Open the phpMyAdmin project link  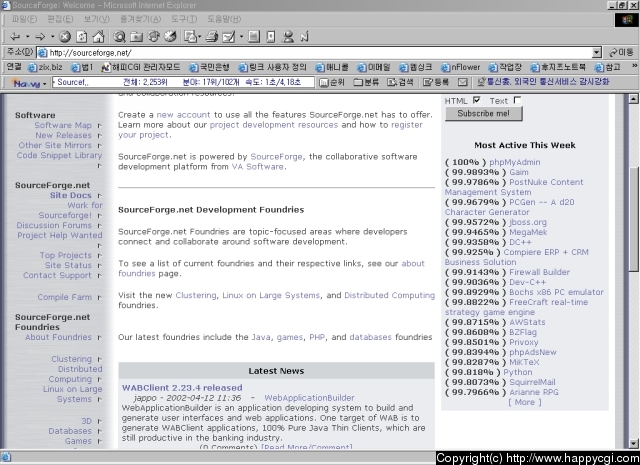515,162
